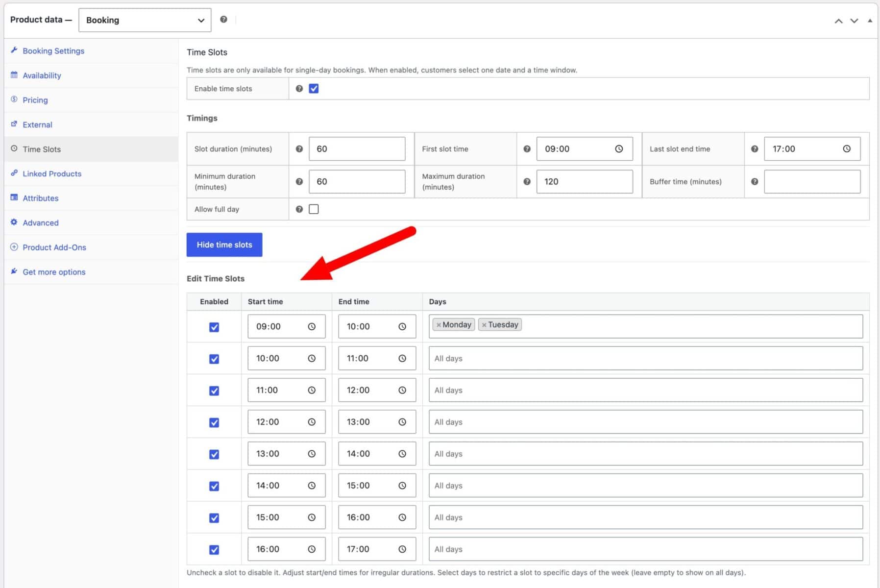
Task: Open Product Add-Ons section link
Action: pyautogui.click(x=91, y=247)
